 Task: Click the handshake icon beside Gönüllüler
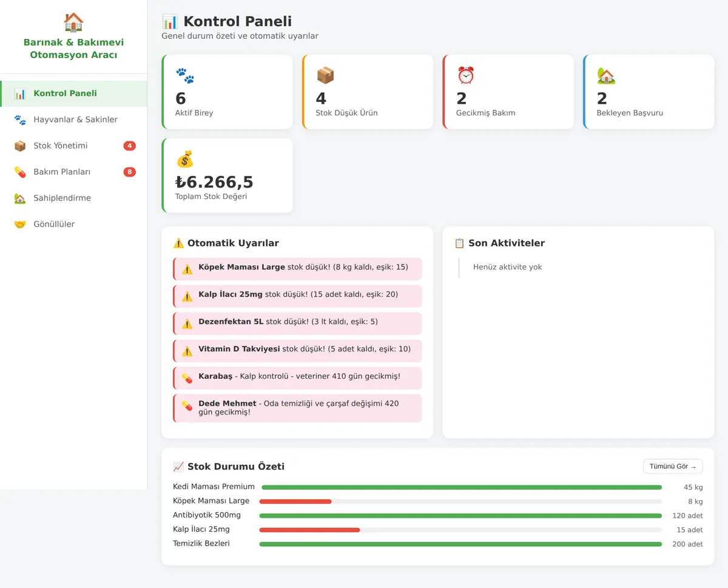20,224
